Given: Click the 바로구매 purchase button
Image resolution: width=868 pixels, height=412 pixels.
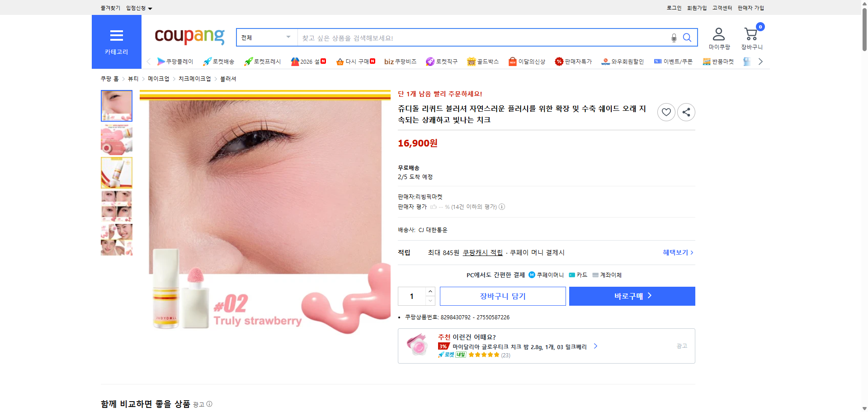Looking at the screenshot, I should tap(632, 296).
